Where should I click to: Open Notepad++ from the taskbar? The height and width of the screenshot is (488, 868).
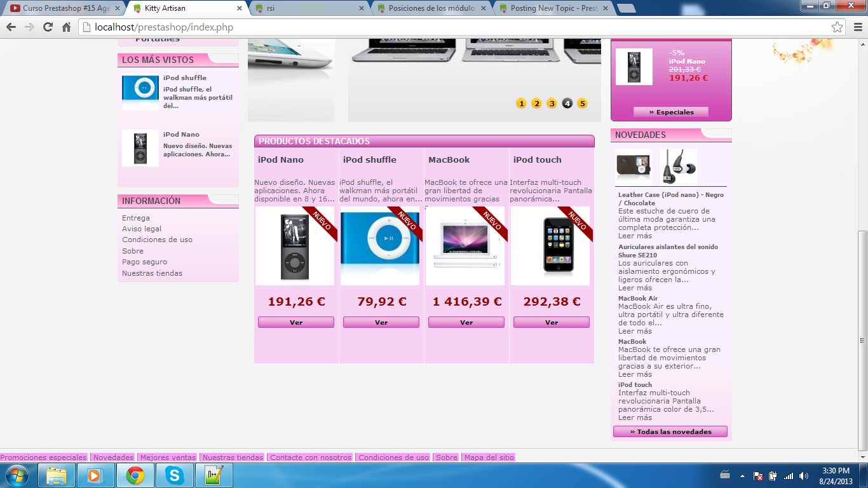click(x=214, y=475)
